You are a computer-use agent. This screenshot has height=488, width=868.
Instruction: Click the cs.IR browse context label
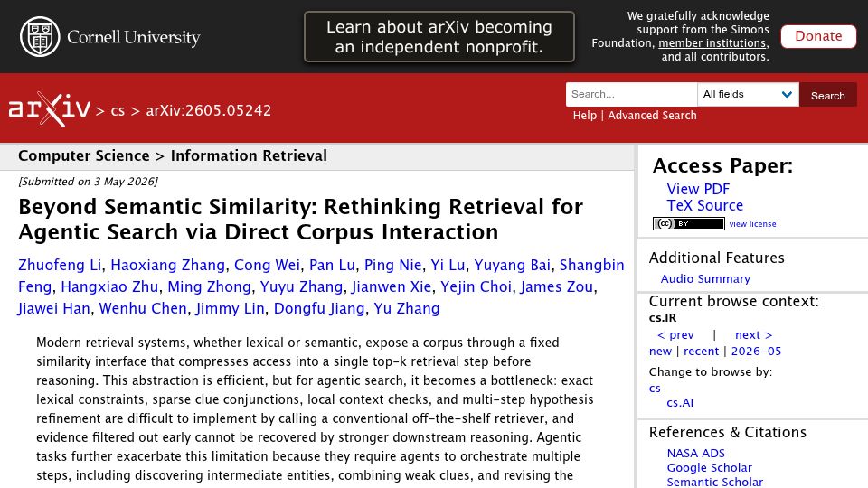pyautogui.click(x=663, y=318)
